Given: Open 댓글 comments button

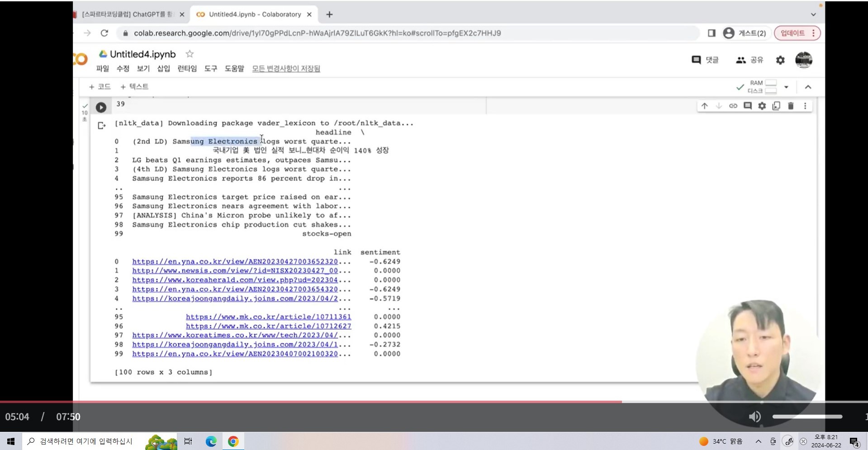Looking at the screenshot, I should (x=705, y=60).
